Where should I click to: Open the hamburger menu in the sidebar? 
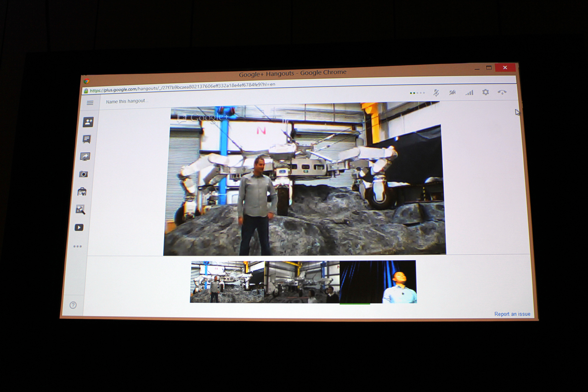point(90,103)
